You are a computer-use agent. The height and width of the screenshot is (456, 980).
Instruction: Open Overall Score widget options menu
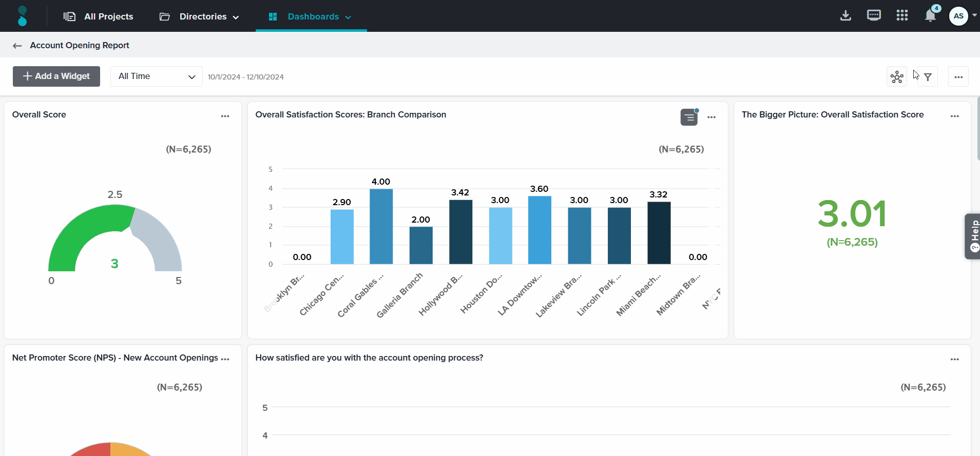(x=225, y=116)
